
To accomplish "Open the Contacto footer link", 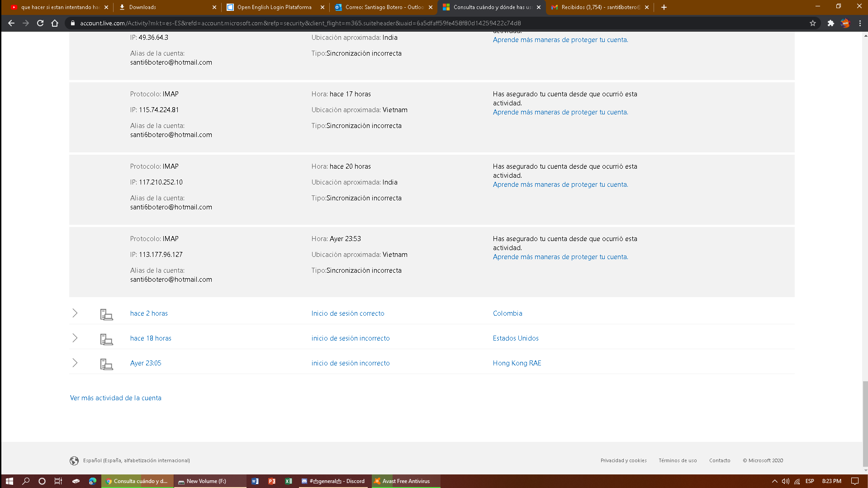I will tap(720, 460).
